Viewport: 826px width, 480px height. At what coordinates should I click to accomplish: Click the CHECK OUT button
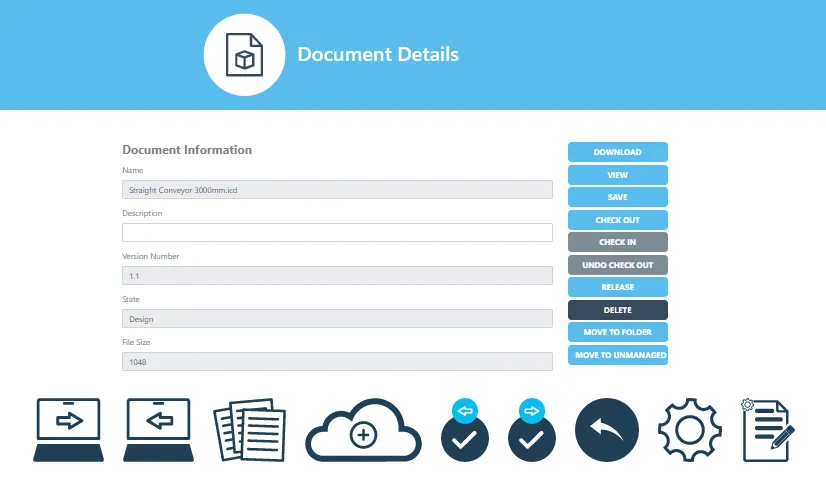point(617,220)
